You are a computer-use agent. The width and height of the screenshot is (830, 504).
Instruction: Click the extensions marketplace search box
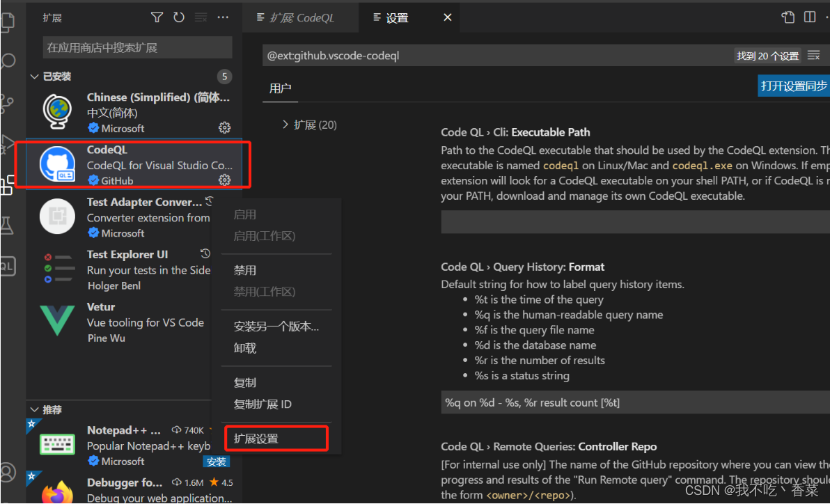(137, 47)
